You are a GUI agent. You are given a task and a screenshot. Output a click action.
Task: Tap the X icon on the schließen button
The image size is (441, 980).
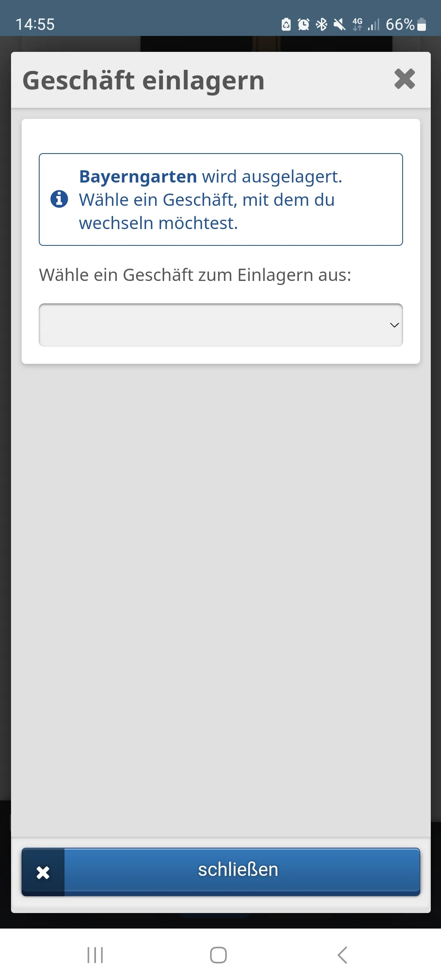click(x=43, y=873)
